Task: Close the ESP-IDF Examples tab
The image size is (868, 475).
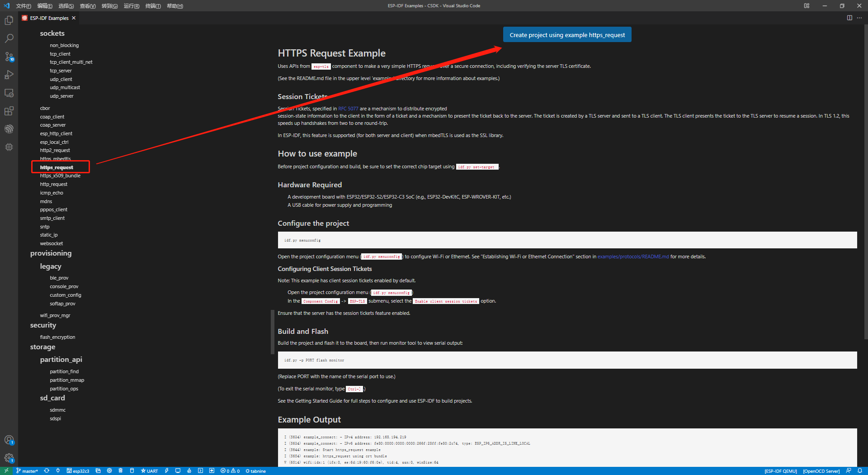Action: 74,18
